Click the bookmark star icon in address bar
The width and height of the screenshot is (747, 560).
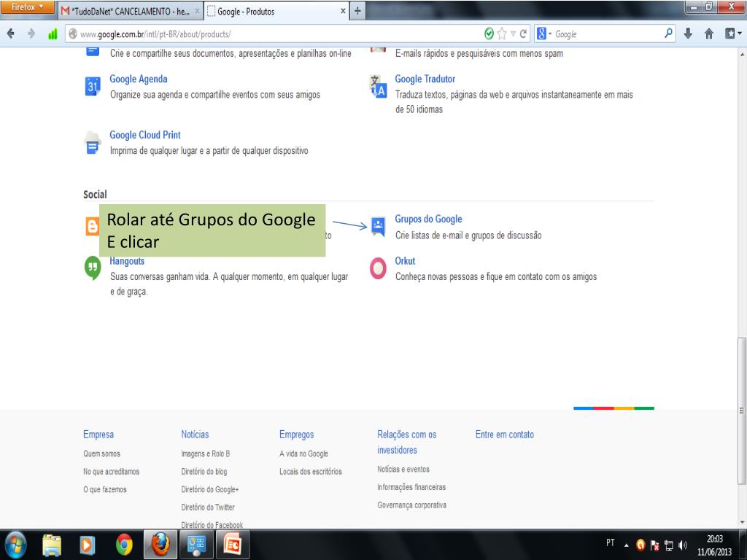pyautogui.click(x=502, y=34)
